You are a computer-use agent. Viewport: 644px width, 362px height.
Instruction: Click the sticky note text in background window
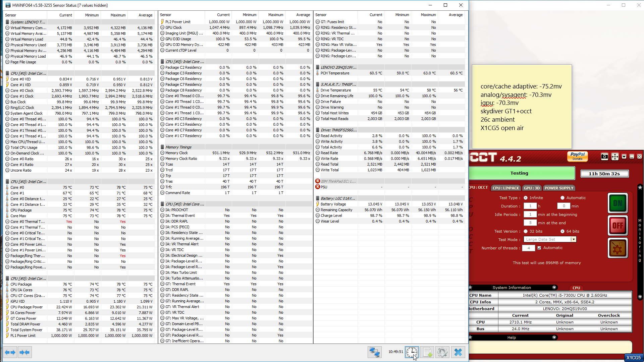click(521, 107)
